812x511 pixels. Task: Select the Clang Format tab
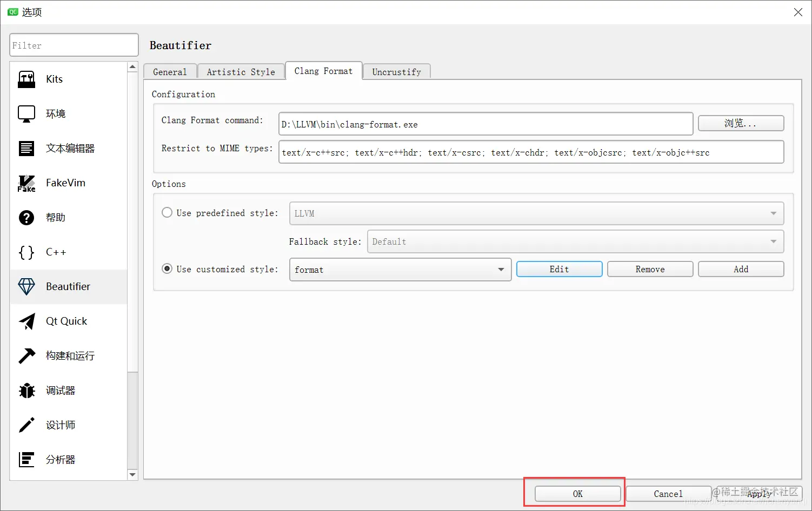[323, 71]
